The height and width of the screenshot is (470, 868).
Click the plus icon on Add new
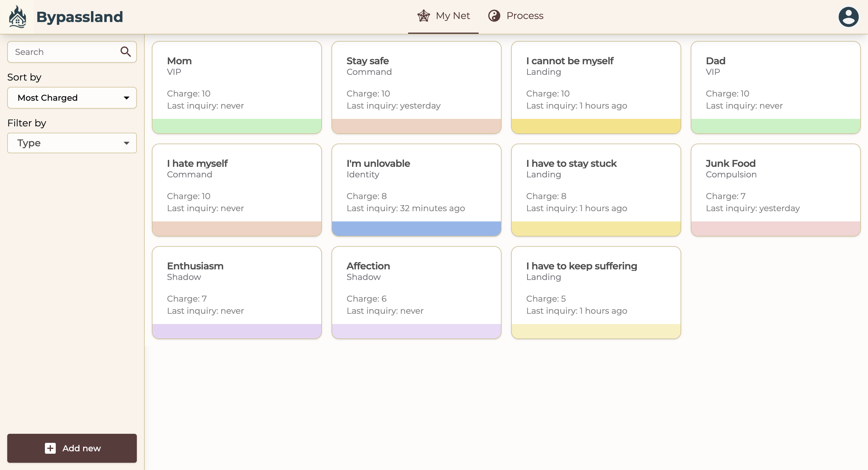[50, 448]
